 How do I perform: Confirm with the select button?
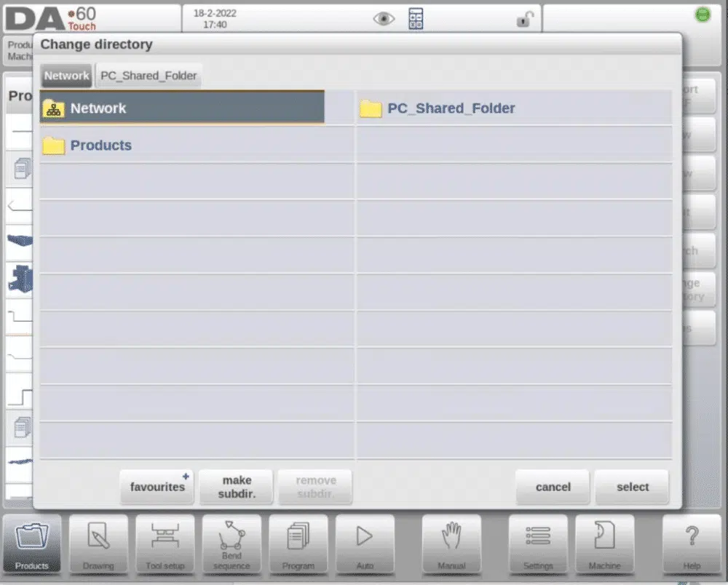click(x=633, y=487)
